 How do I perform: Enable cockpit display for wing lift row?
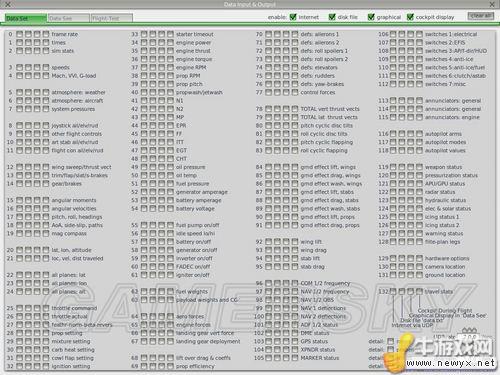(x=295, y=242)
